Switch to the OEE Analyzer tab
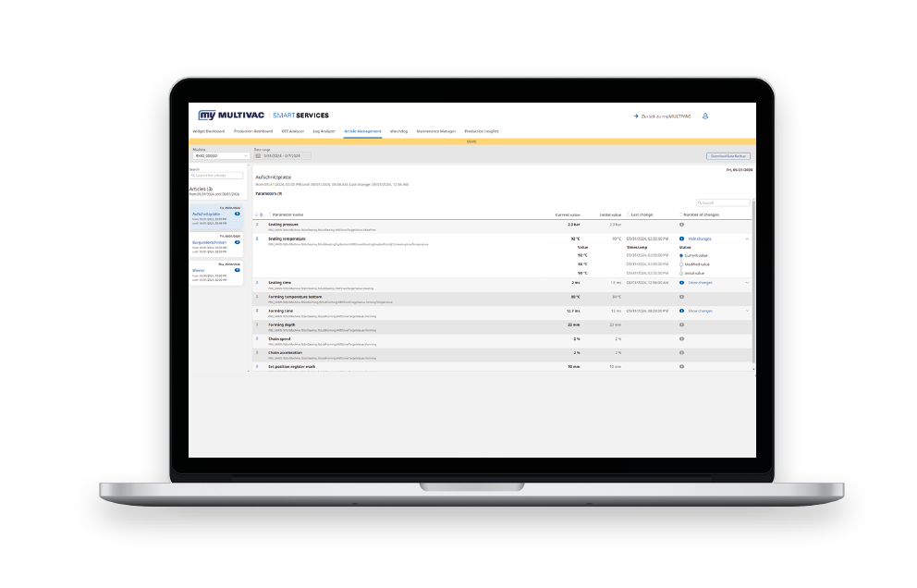The width and height of the screenshot is (917, 588). [x=292, y=131]
